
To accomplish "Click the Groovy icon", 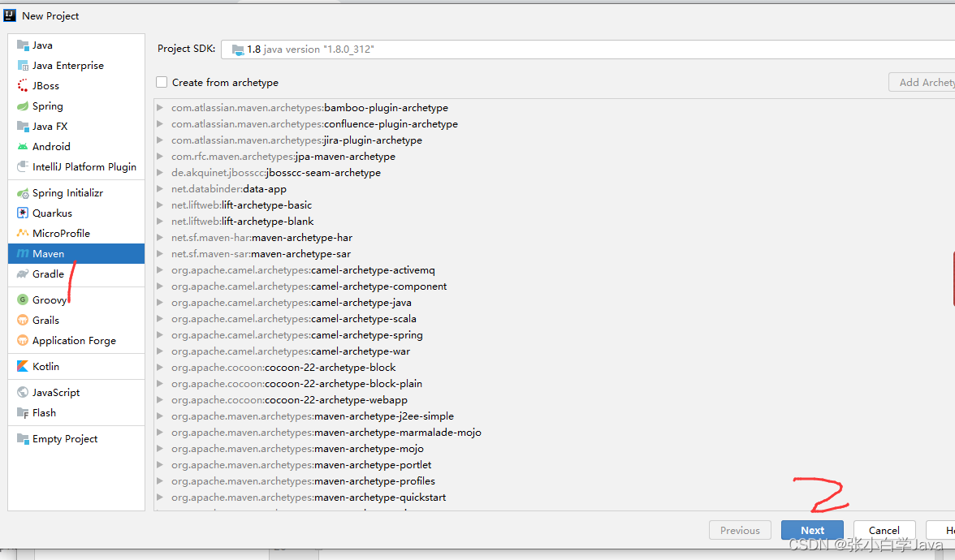I will (23, 299).
